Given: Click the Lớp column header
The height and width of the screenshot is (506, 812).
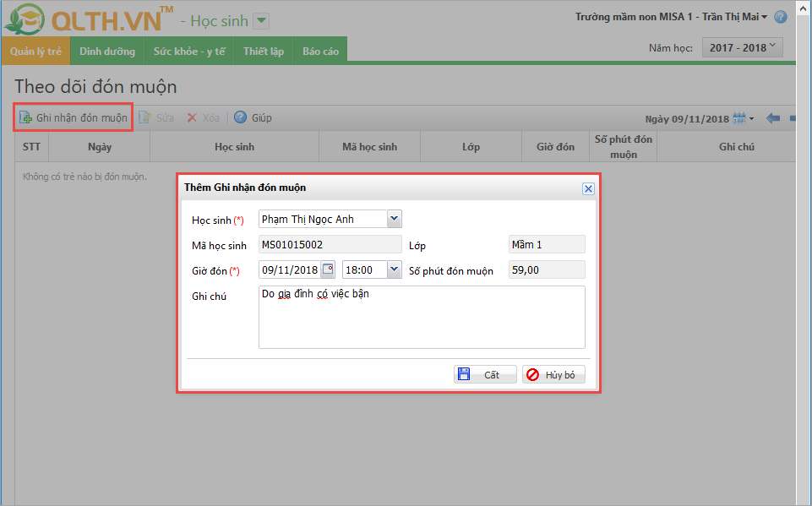Looking at the screenshot, I should tap(471, 147).
